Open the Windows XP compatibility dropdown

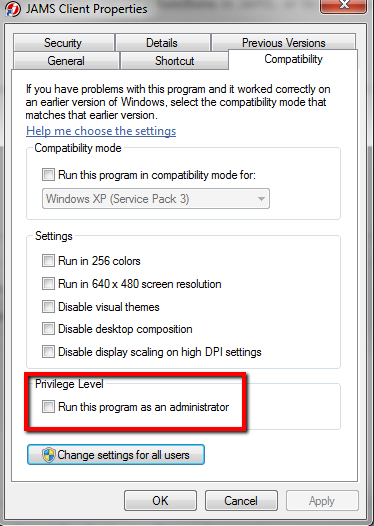156,199
